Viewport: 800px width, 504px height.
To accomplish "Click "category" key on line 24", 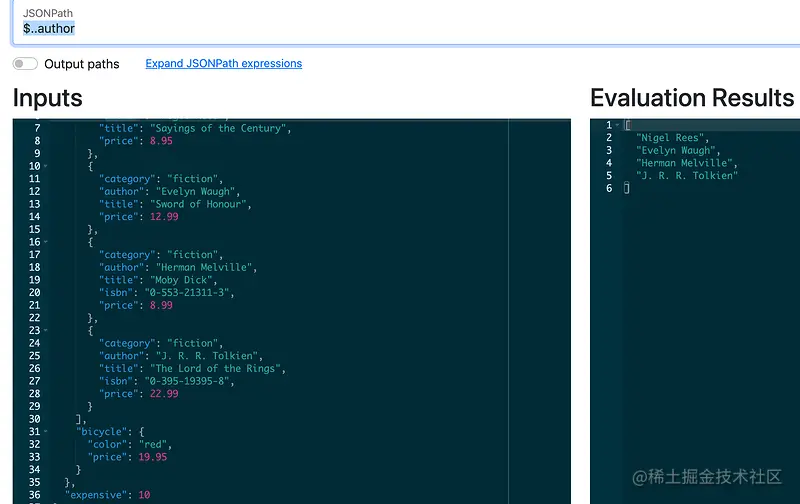I will click(x=127, y=343).
